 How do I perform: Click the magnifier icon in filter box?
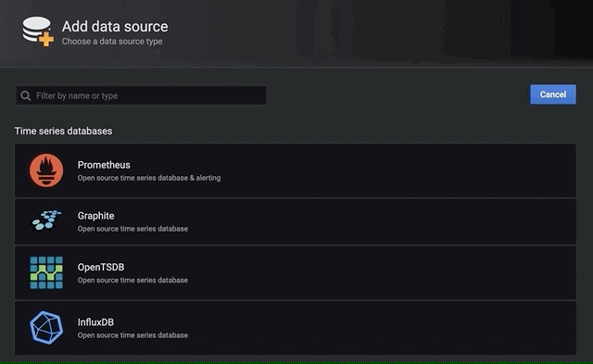click(26, 95)
